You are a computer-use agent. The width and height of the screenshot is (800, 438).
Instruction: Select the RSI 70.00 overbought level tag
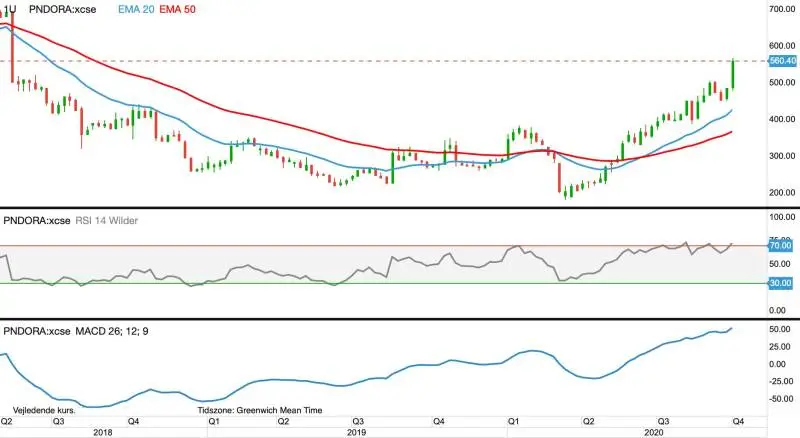coord(781,246)
